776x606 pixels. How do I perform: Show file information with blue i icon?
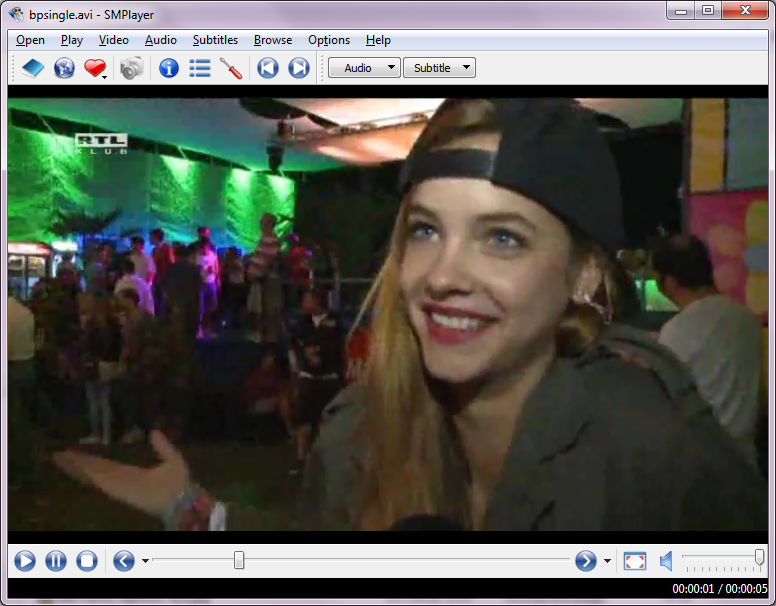click(x=169, y=68)
